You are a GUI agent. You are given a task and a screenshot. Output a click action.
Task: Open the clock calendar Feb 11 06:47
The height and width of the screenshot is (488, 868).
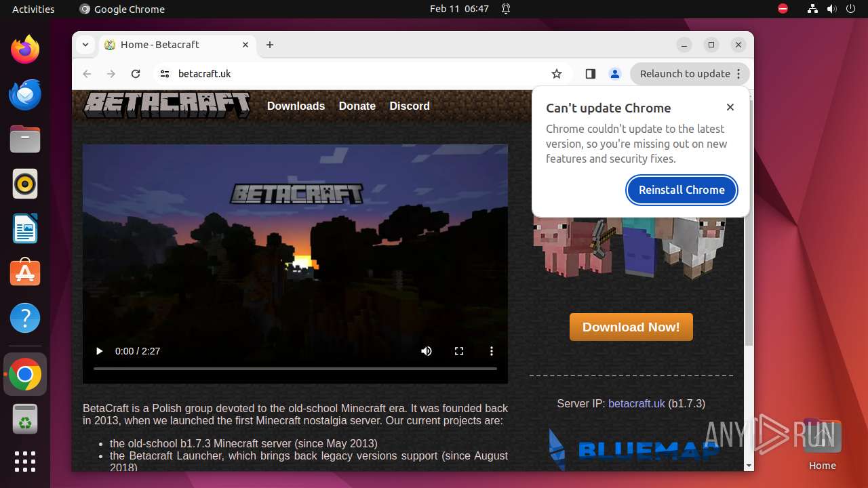tap(459, 9)
